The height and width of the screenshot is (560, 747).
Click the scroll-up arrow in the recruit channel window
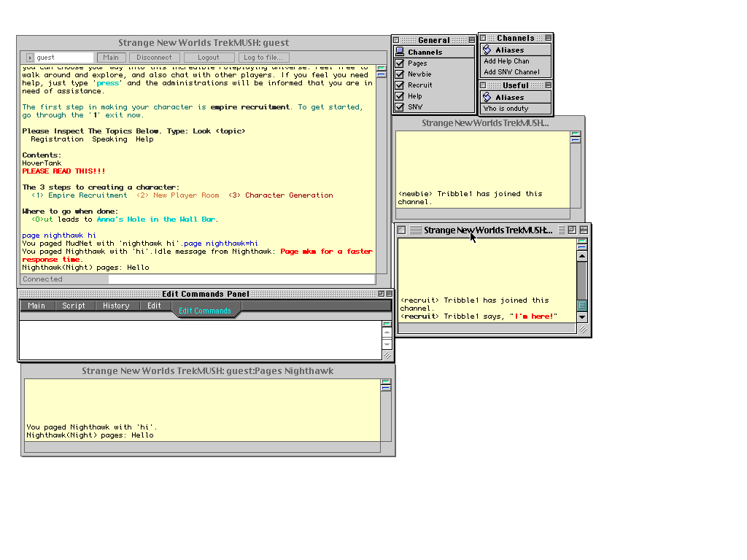[582, 256]
